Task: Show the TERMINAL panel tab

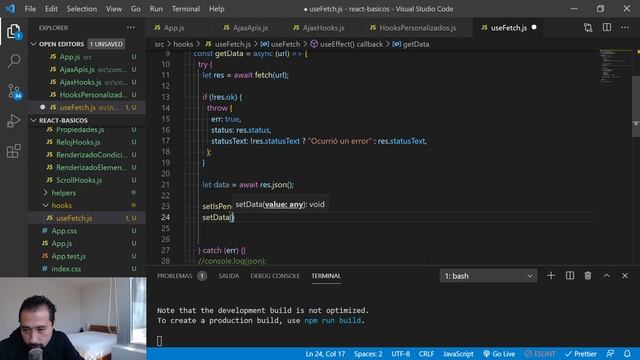Action: pos(326,276)
